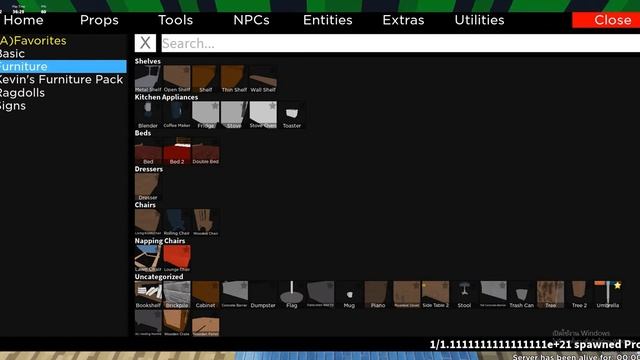
Task: Open Kevin's Furniture Pack category
Action: coord(63,80)
